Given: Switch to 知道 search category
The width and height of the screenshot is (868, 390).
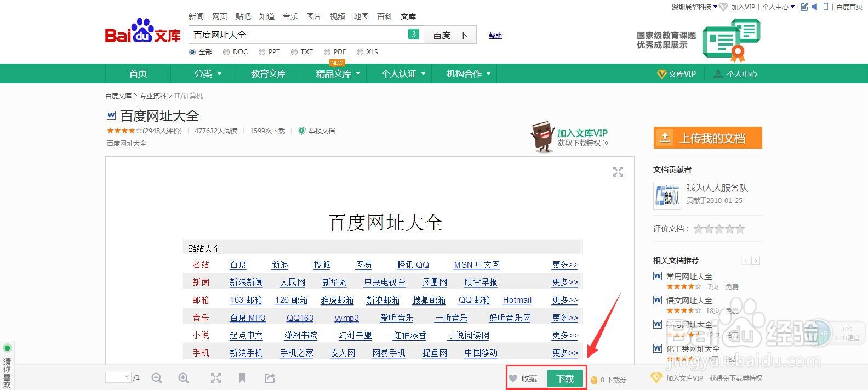Looking at the screenshot, I should click(x=267, y=16).
